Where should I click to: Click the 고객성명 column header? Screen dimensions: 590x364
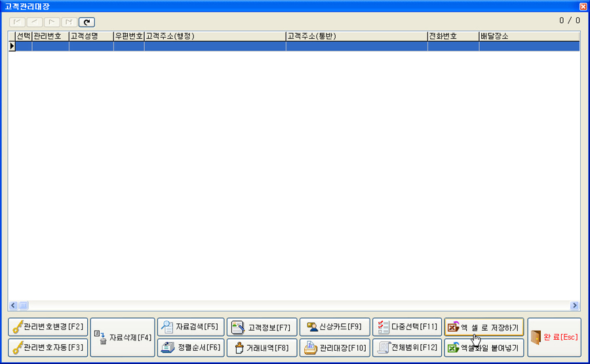(x=91, y=36)
